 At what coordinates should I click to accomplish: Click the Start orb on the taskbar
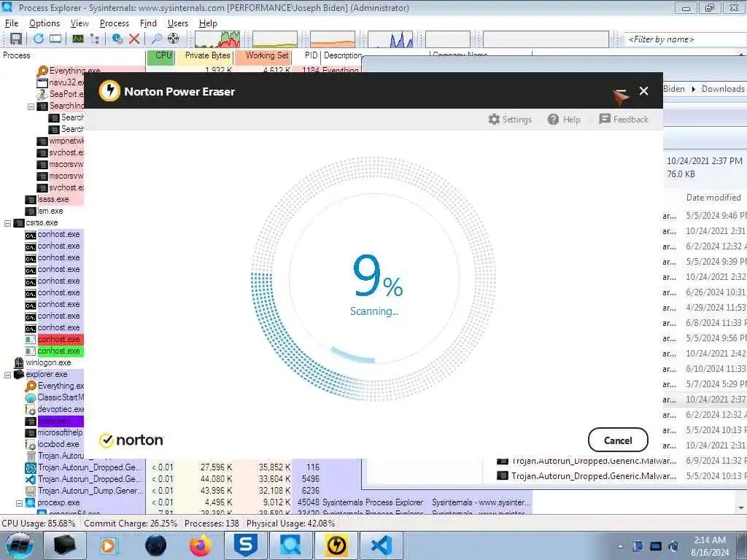(x=19, y=545)
